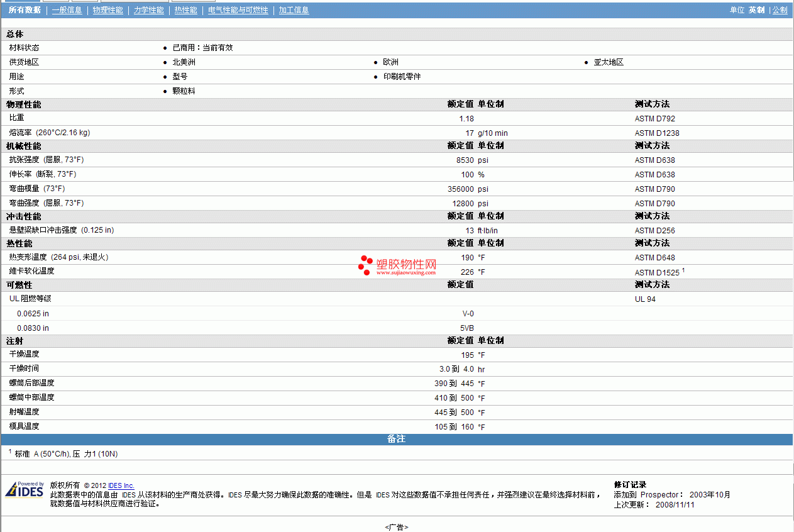Click 亚太地区 in supply regions
Image resolution: width=794 pixels, height=532 pixels.
(x=609, y=62)
